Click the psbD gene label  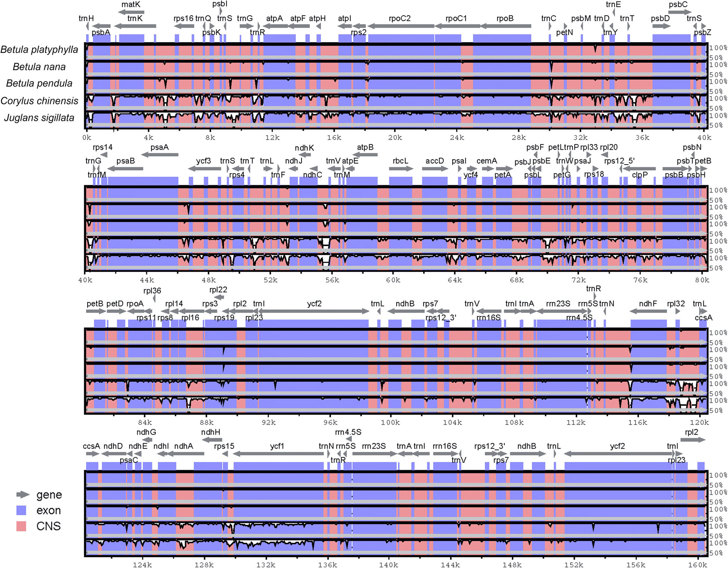660,18
